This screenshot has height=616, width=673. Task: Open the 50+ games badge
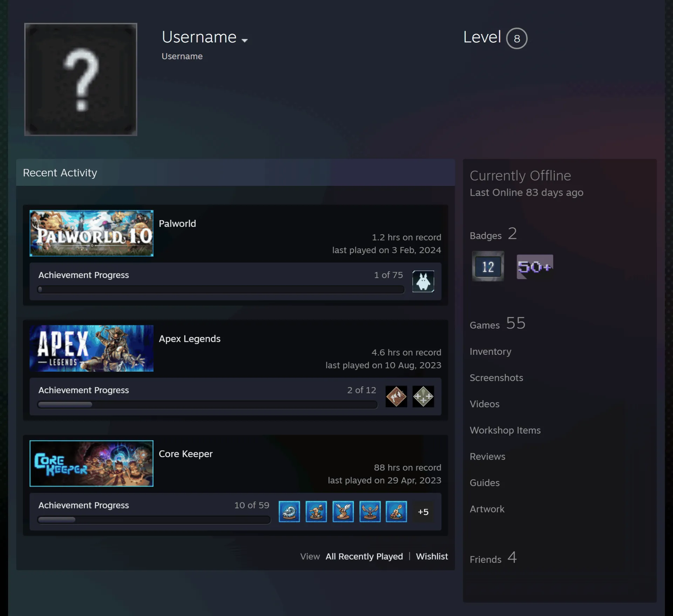click(x=535, y=267)
